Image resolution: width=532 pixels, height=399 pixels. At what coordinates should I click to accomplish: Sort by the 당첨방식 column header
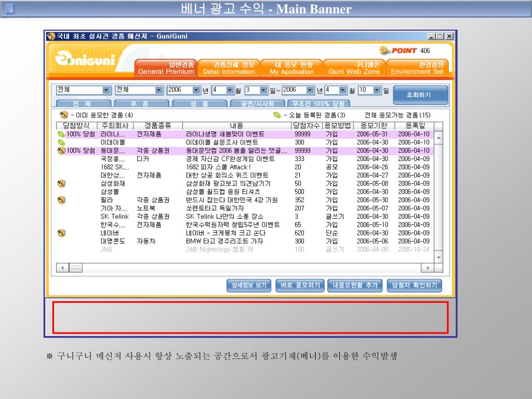(77, 126)
